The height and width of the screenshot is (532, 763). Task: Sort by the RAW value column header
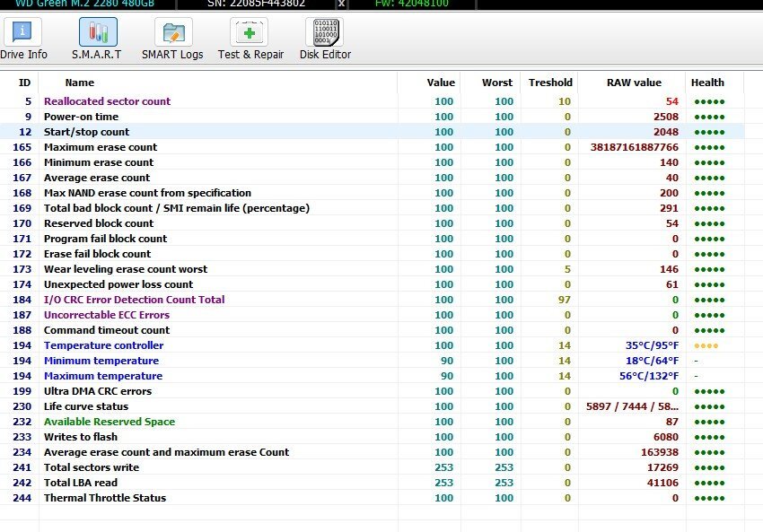click(634, 83)
